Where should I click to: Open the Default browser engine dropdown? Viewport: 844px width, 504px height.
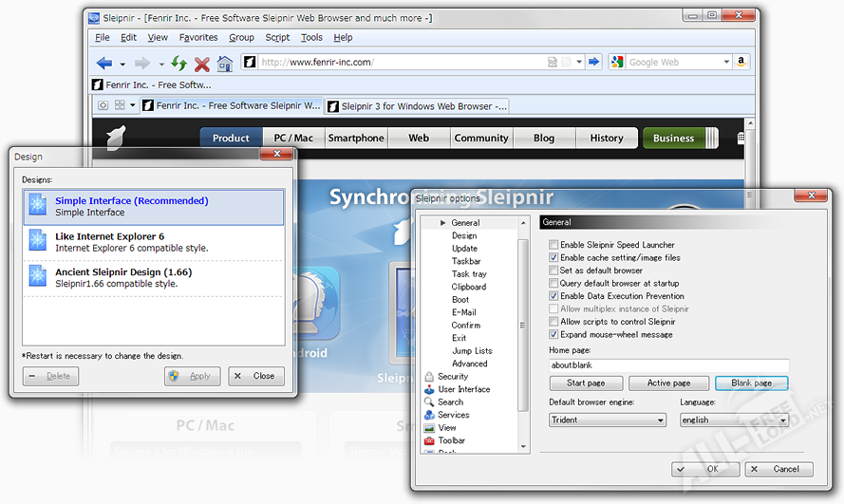pos(607,420)
